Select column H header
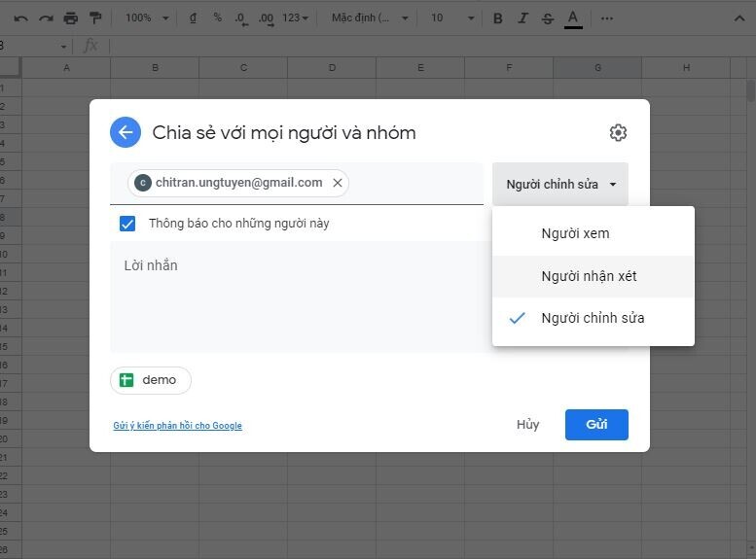 click(686, 67)
